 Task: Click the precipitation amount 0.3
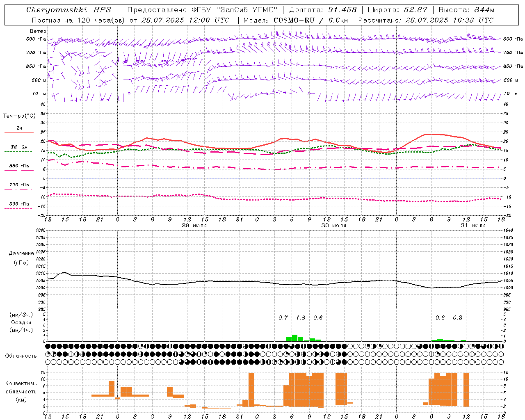pos(457,317)
